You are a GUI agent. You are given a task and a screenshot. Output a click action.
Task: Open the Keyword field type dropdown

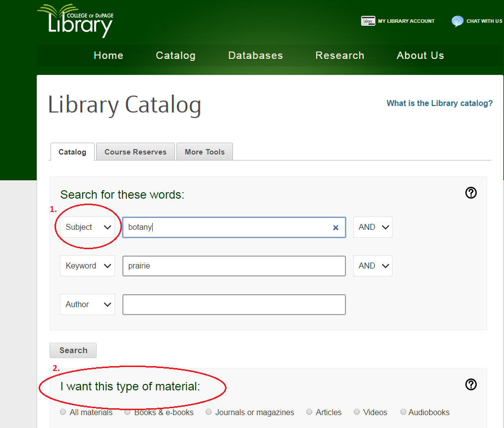(x=87, y=266)
